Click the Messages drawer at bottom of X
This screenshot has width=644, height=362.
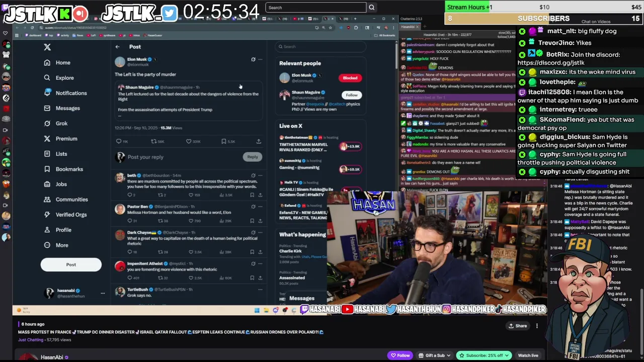tap(302, 298)
